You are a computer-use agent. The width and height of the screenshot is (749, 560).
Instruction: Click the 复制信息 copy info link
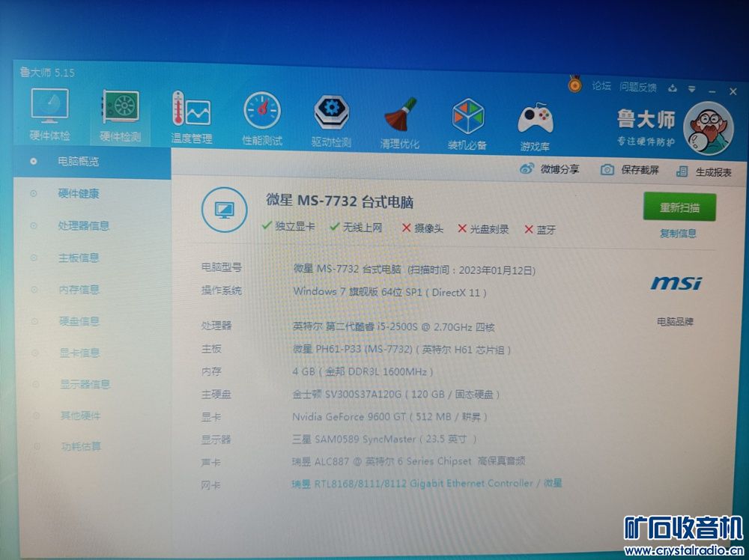(678, 234)
